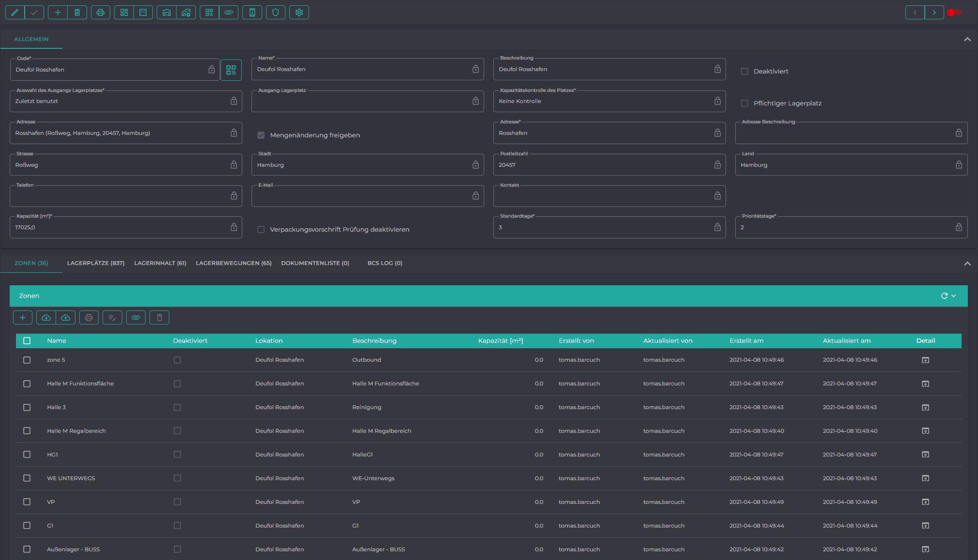This screenshot has height=560, width=978.
Task: Click the paperclip attachment icon in top toolbar
Action: (x=229, y=13)
